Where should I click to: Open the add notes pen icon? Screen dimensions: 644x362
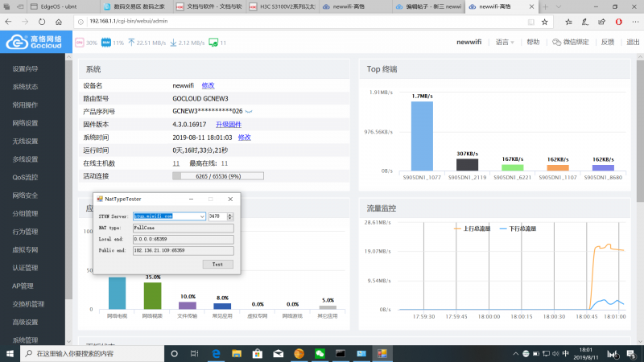click(x=585, y=22)
